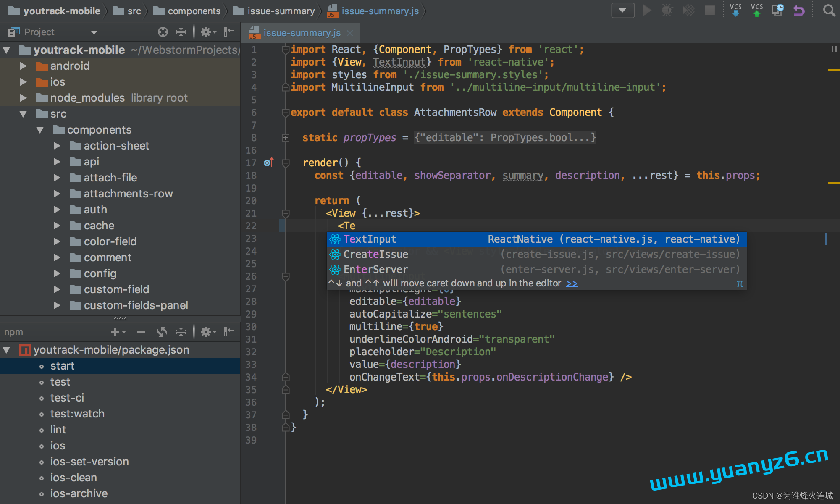Image resolution: width=840 pixels, height=504 pixels.
Task: Select the ios-set-version npm script
Action: click(x=120, y=462)
